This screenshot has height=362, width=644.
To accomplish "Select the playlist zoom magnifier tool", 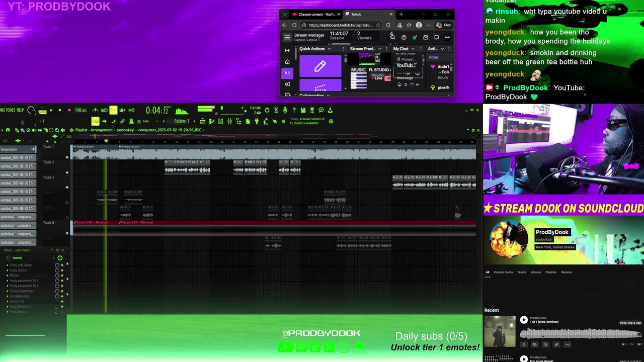I will coord(56,130).
